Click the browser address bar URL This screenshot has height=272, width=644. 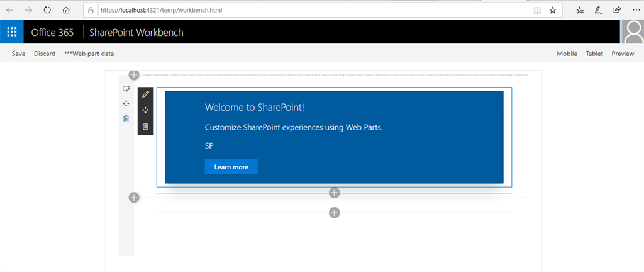160,10
